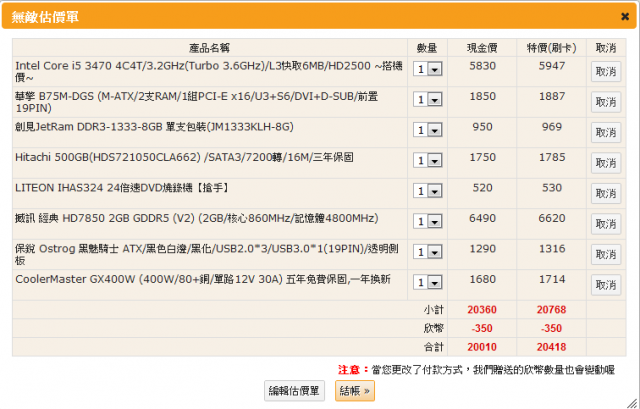Click card price 1887
Image resolution: width=640 pixels, height=409 pixels.
(x=552, y=96)
